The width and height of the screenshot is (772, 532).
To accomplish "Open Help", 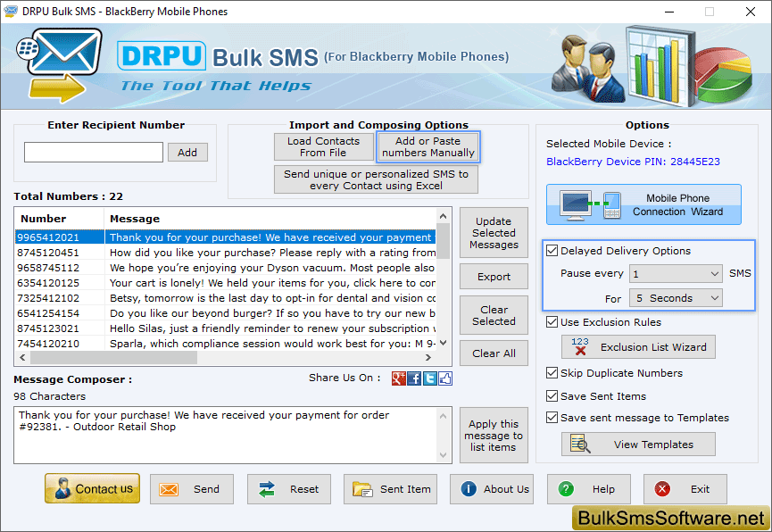I will point(589,489).
